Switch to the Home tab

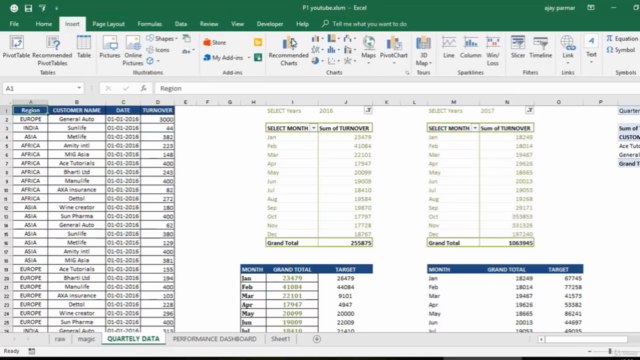[x=44, y=24]
